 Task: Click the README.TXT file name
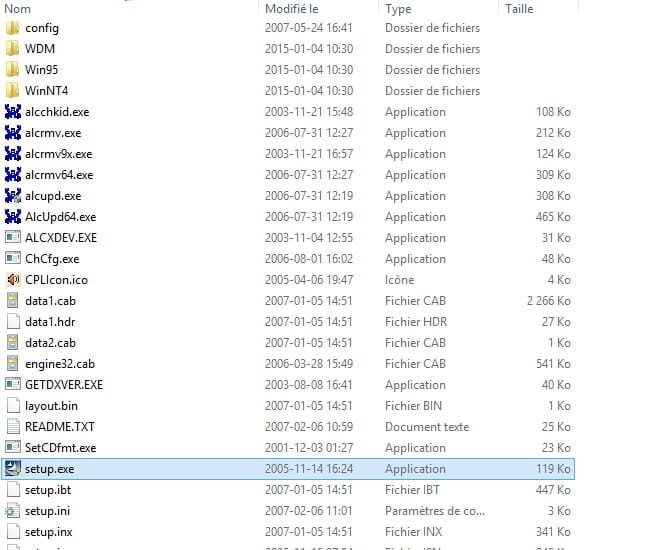point(60,427)
